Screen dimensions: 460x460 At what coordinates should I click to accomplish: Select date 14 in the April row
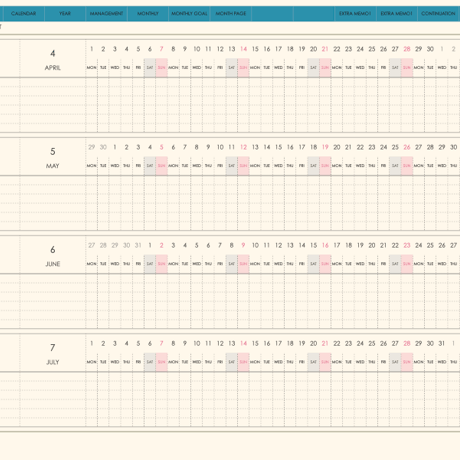[244, 49]
